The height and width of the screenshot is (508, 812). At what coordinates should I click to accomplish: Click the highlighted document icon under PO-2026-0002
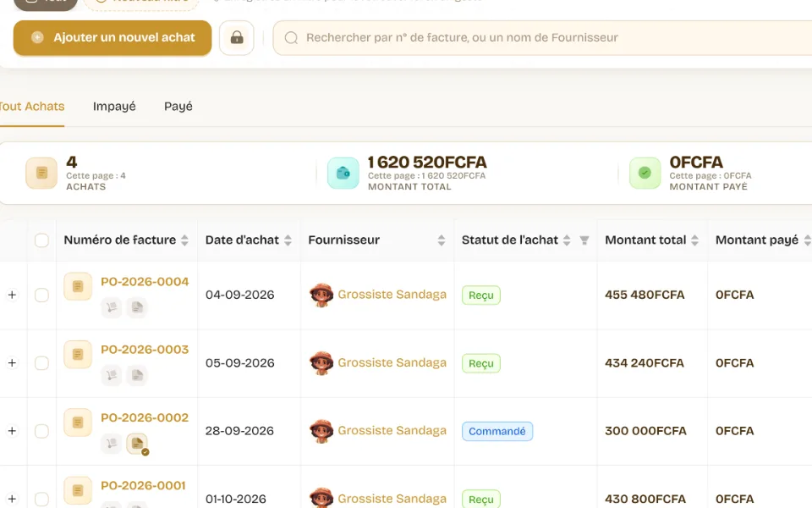pyautogui.click(x=137, y=444)
